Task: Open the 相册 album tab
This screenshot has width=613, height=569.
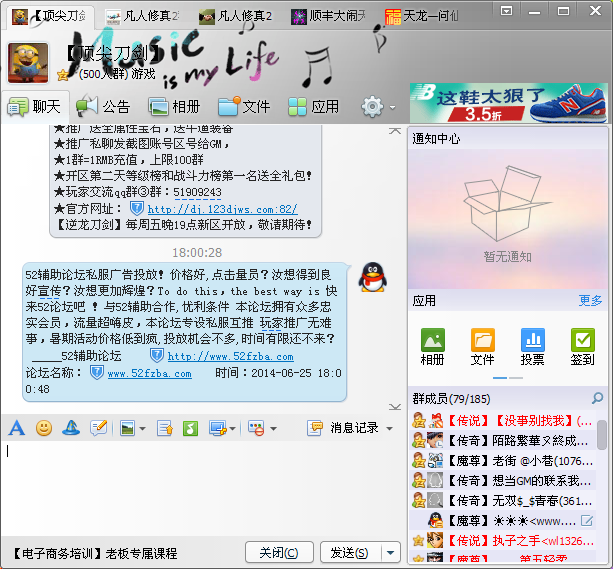Action: pyautogui.click(x=174, y=106)
